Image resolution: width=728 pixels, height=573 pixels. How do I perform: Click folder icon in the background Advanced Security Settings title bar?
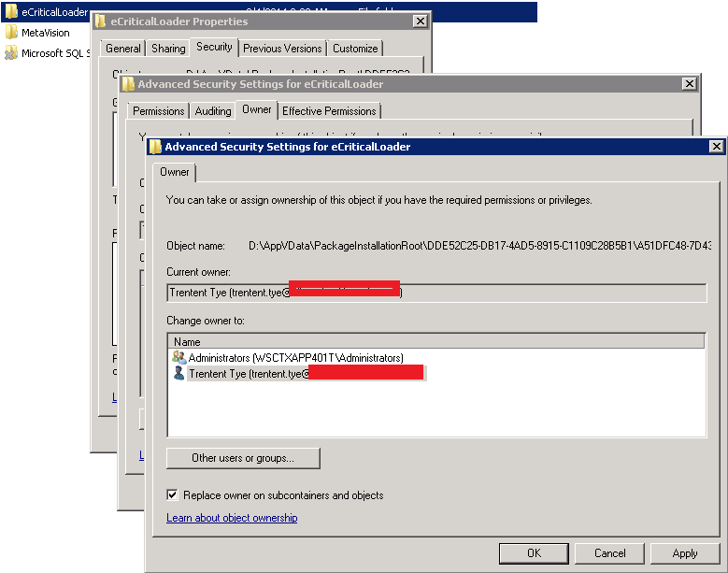pos(128,84)
